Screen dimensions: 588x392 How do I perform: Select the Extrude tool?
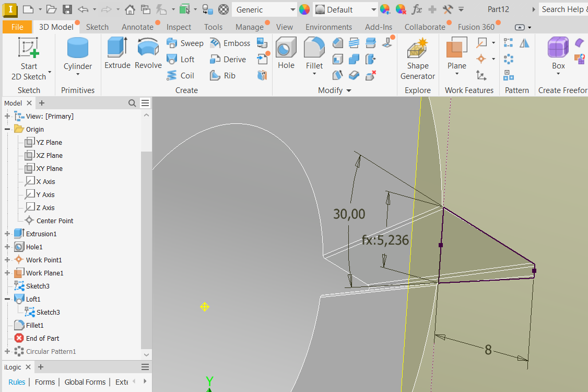(117, 51)
